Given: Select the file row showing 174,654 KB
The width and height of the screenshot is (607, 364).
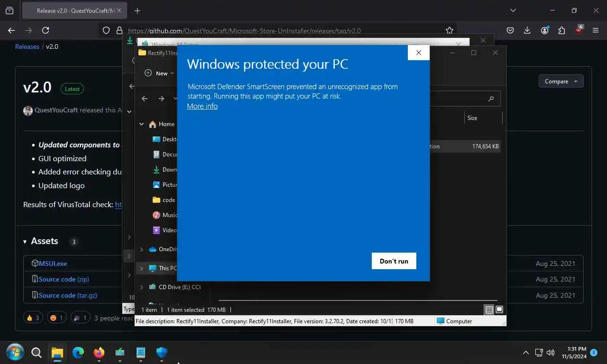Looking at the screenshot, I should point(465,146).
